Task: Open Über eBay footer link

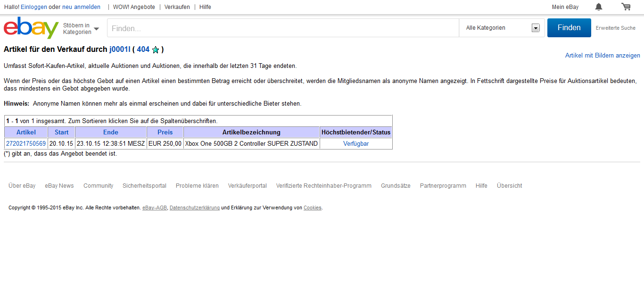Action: point(22,186)
